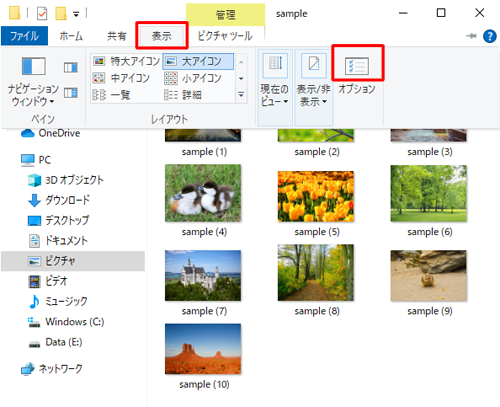The width and height of the screenshot is (500, 407).
Task: Select sample (4) ducklings thumbnail
Action: [x=203, y=193]
